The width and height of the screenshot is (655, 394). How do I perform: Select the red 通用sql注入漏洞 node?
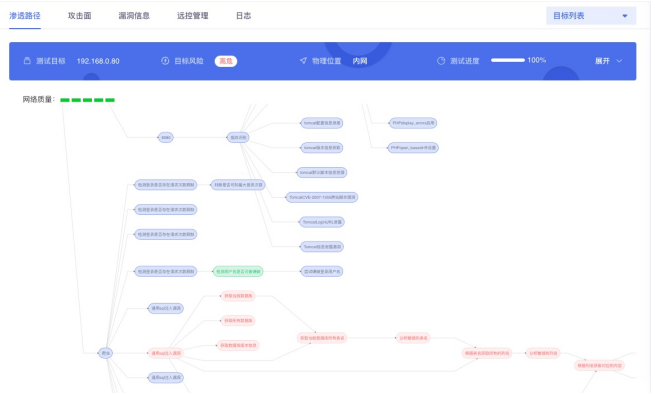[166, 353]
